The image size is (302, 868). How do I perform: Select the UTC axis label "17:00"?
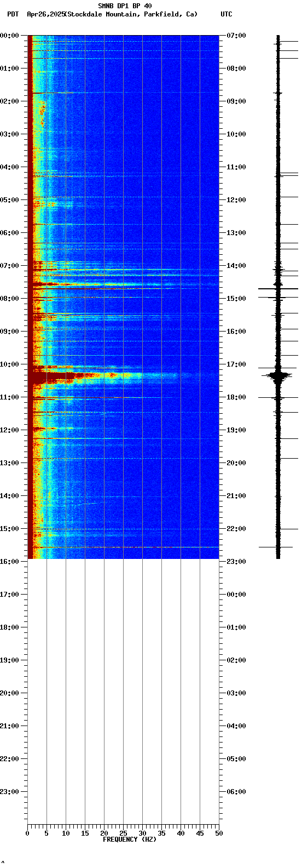tap(236, 364)
